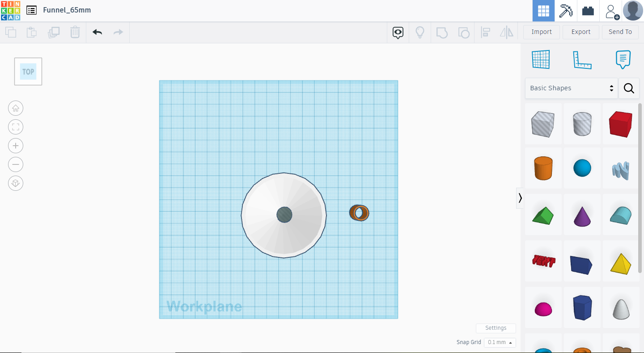
Task: Click the Align tool icon
Action: click(485, 32)
